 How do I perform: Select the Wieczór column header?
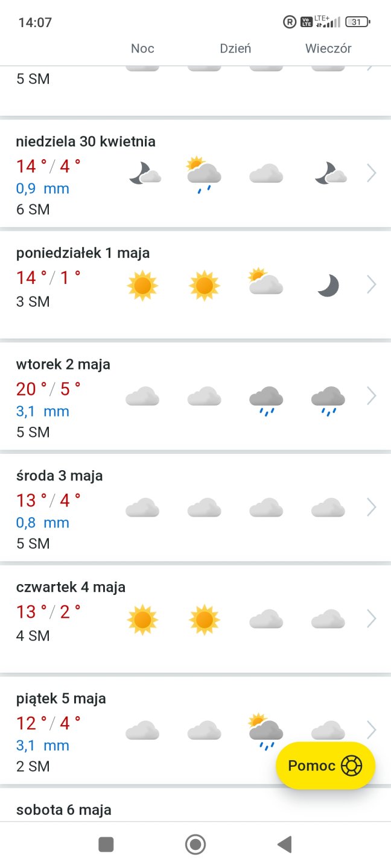[x=328, y=49]
